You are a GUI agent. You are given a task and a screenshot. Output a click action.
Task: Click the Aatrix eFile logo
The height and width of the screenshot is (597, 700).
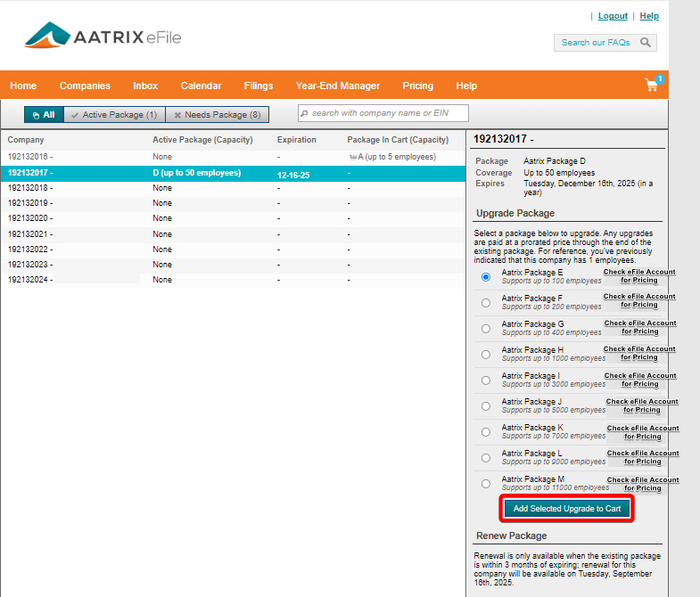pos(103,36)
